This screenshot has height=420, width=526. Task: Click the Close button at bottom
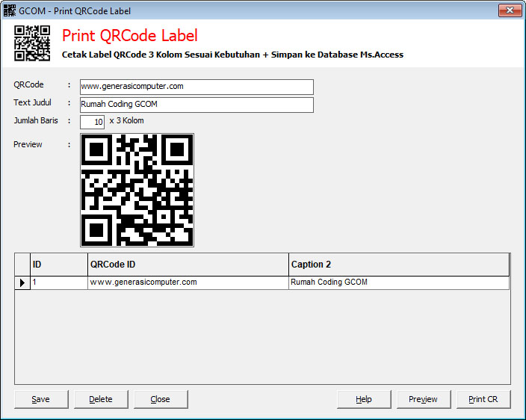(161, 399)
